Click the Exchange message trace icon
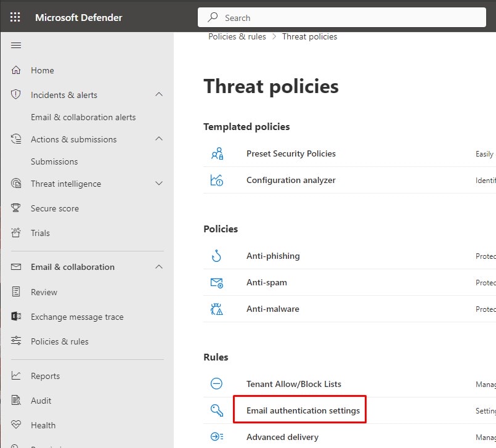This screenshot has height=448, width=496. 16,316
